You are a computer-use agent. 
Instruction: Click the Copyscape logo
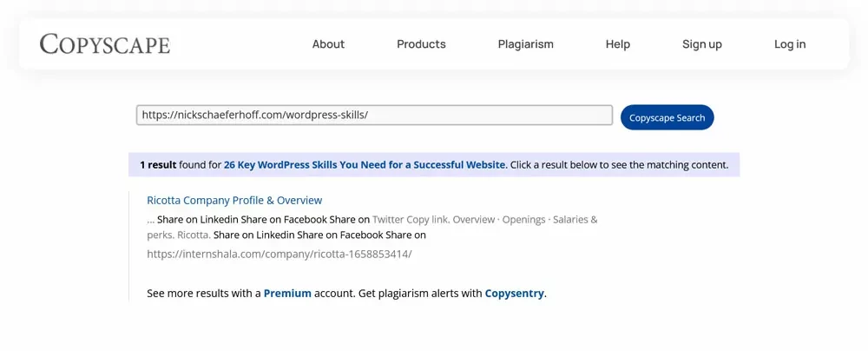click(105, 43)
